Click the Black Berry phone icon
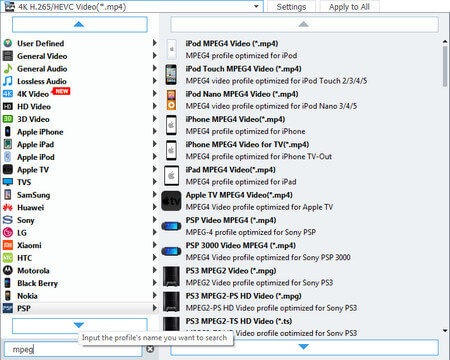The height and width of the screenshot is (360, 450). 8,283
